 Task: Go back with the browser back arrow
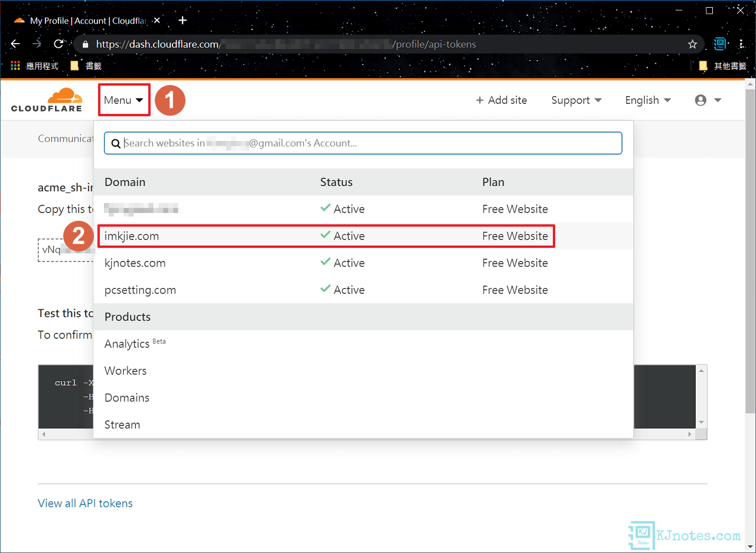click(x=15, y=44)
